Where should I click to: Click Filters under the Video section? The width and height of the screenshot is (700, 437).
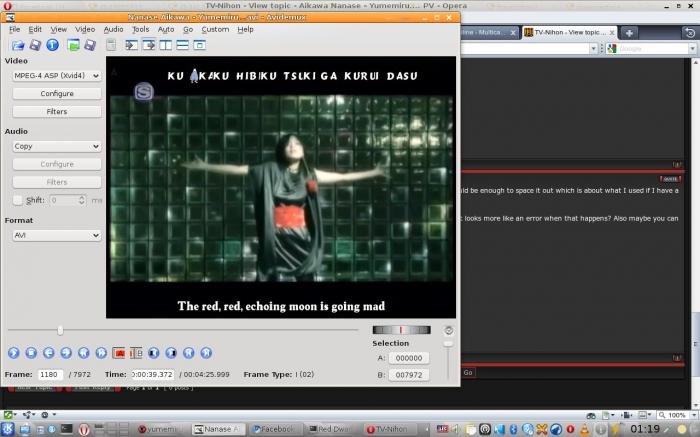coord(57,112)
